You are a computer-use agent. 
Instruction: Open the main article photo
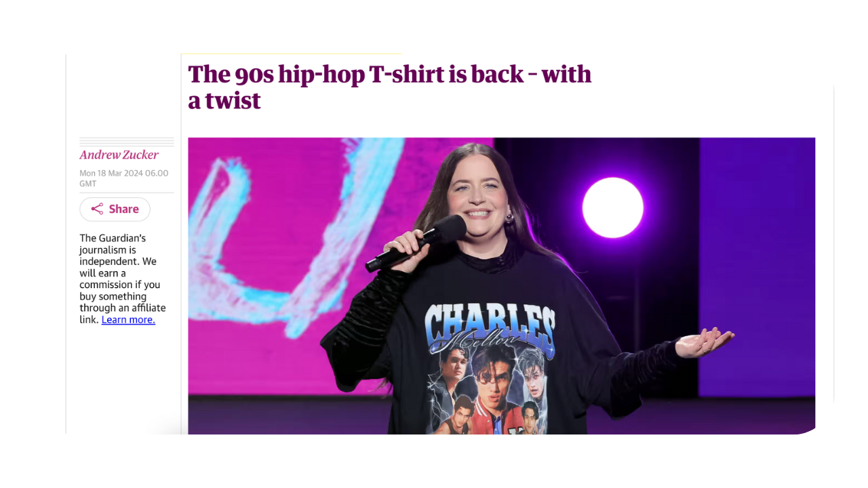(502, 286)
